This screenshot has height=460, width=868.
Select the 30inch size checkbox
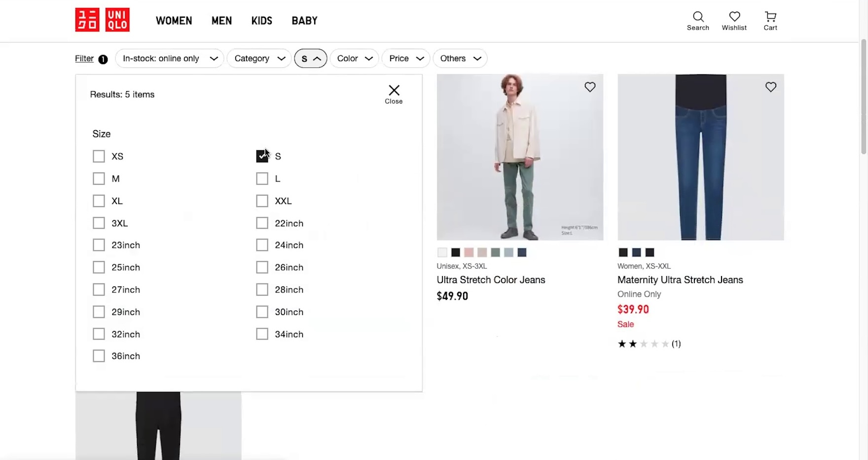pos(262,312)
